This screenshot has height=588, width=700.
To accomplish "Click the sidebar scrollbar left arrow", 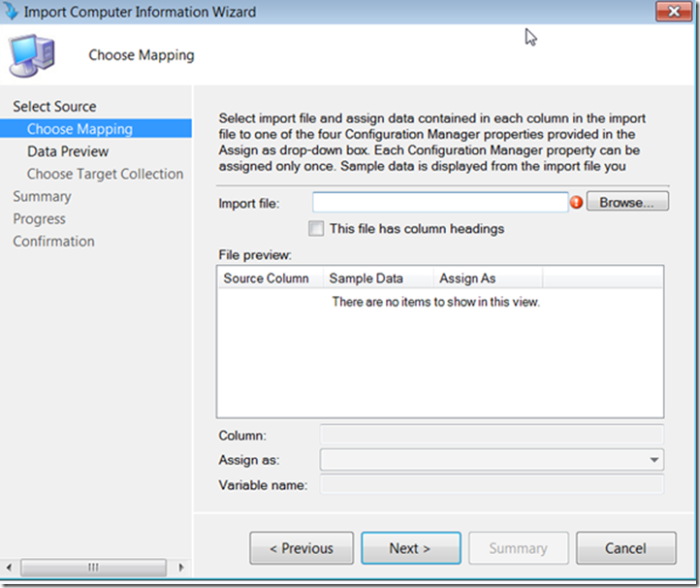I will coord(9,567).
